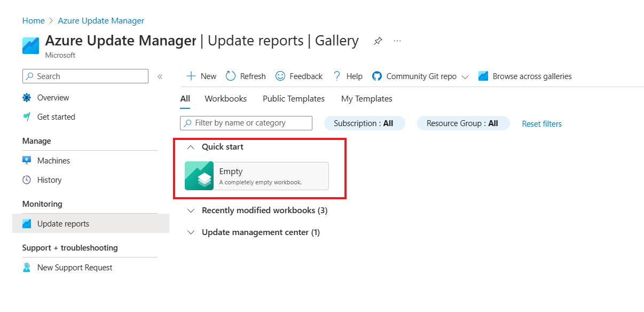644x312 pixels.
Task: Open the Subscription filter pill
Action: click(364, 123)
